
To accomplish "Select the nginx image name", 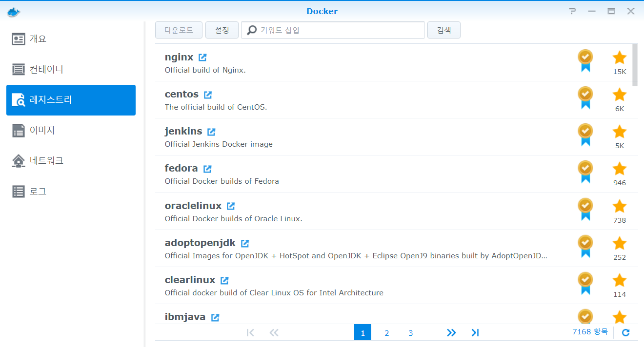I will (x=179, y=58).
